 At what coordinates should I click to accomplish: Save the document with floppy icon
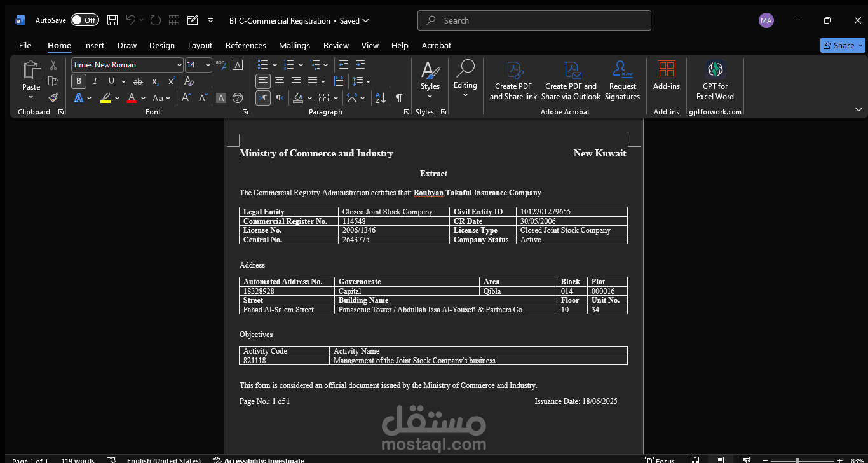pos(112,20)
